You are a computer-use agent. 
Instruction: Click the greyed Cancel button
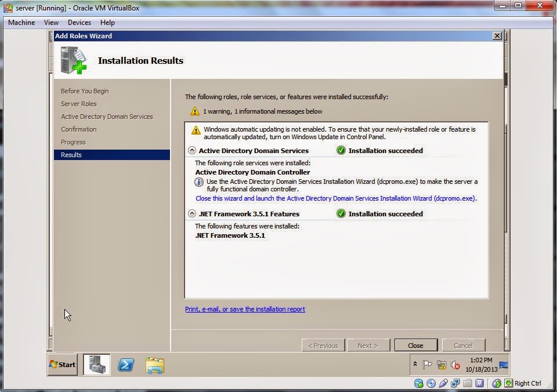[x=463, y=346]
